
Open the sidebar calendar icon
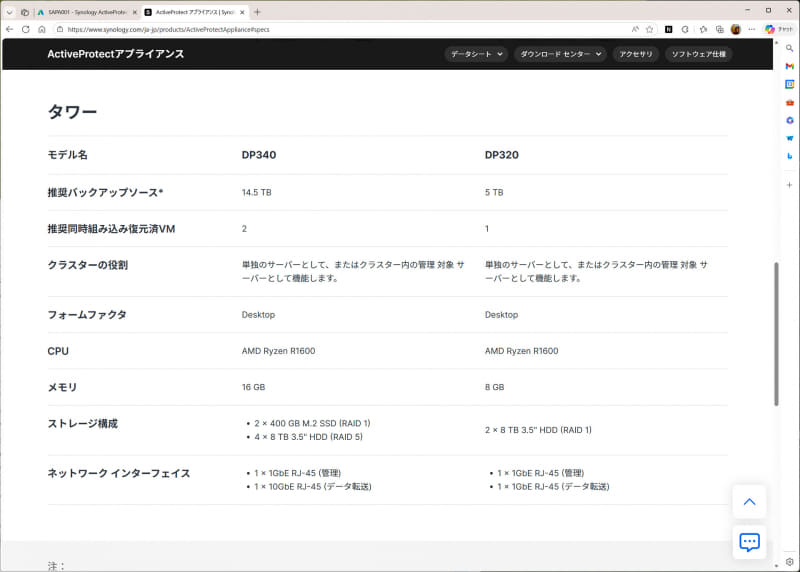click(x=789, y=84)
